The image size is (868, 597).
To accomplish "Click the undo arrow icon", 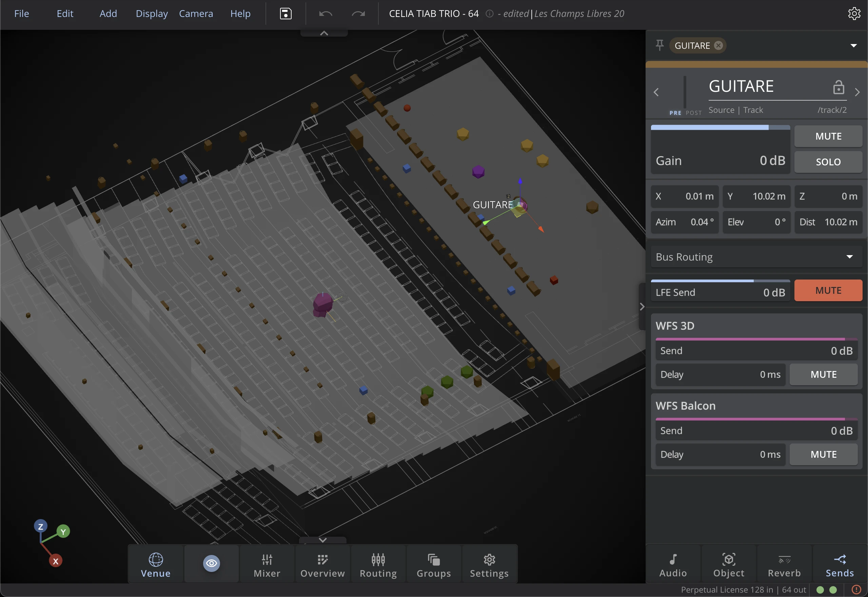I will pyautogui.click(x=325, y=14).
